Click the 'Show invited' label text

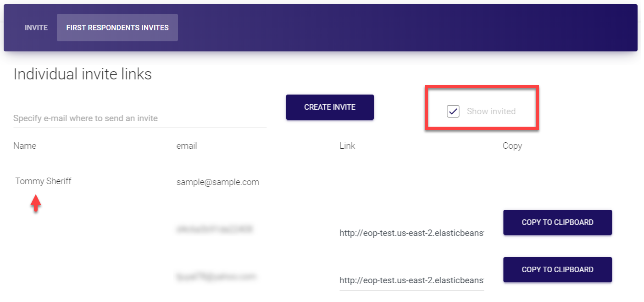pyautogui.click(x=491, y=111)
